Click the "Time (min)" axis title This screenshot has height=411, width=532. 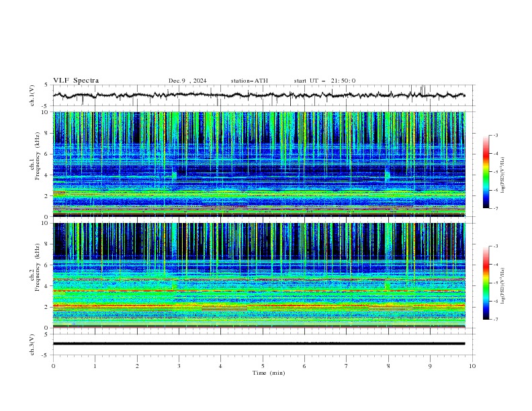point(269,373)
